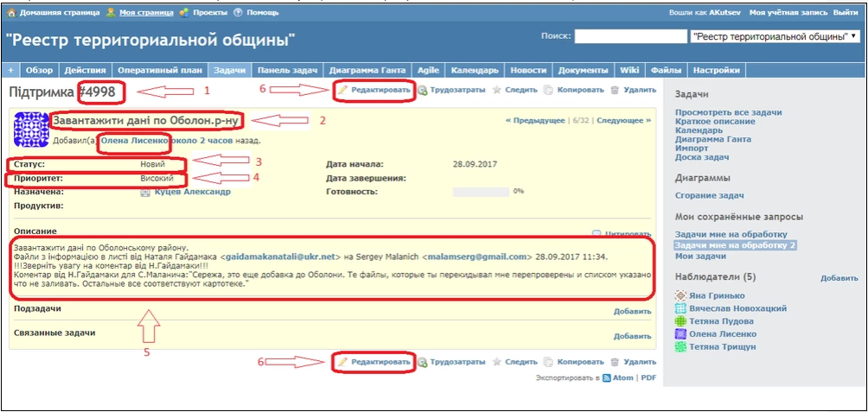Open the Agile tab
Image resolution: width=868 pixels, height=412 pixels.
pyautogui.click(x=428, y=70)
